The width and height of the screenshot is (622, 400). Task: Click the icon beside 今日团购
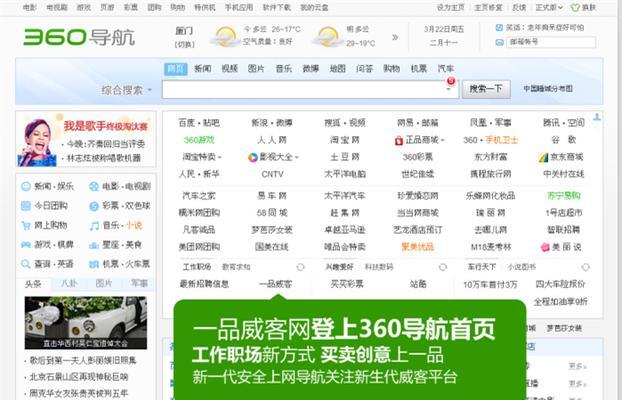click(x=26, y=206)
